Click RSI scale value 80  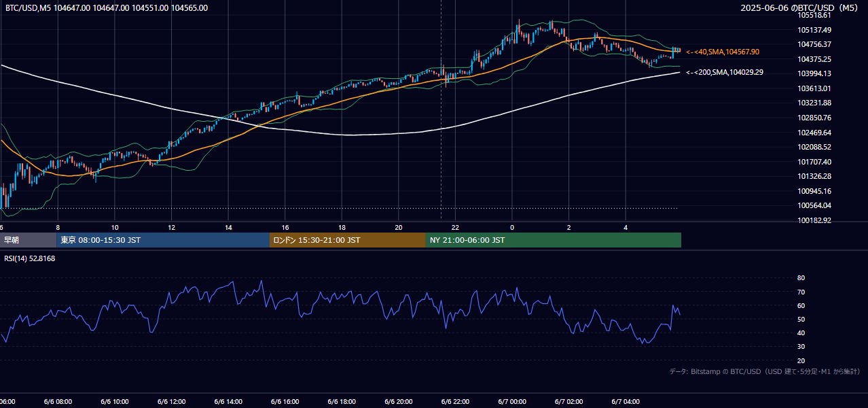pyautogui.click(x=801, y=278)
